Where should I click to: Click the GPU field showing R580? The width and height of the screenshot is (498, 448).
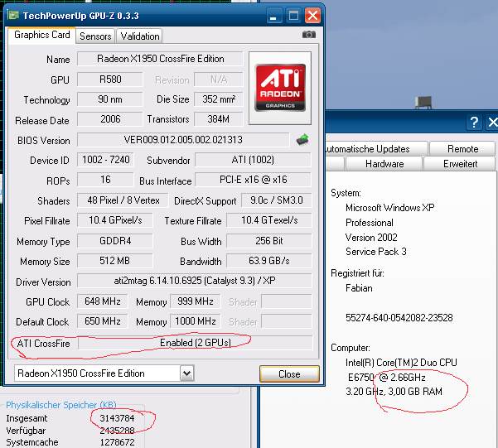110,79
